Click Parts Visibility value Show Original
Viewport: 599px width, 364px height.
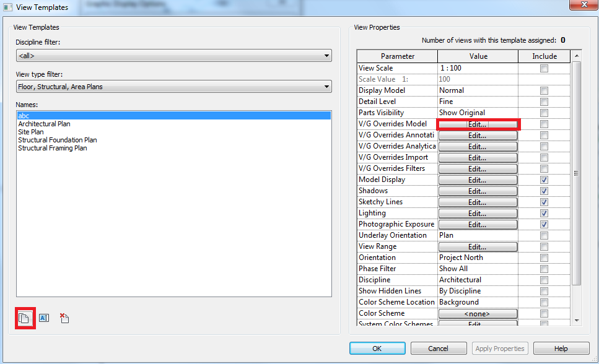point(462,113)
